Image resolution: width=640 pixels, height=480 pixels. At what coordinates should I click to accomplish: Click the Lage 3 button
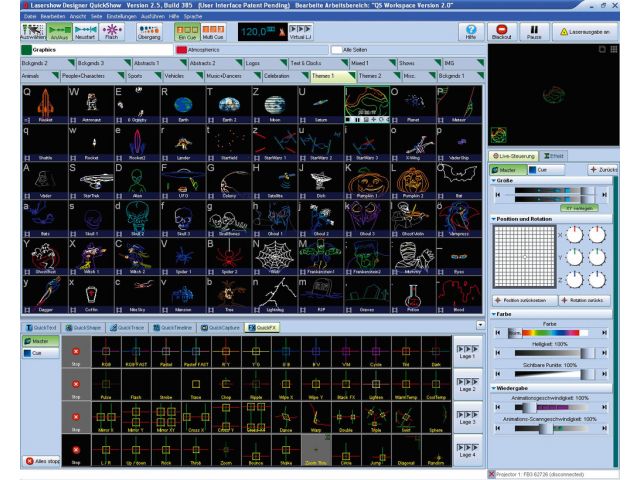click(x=467, y=418)
